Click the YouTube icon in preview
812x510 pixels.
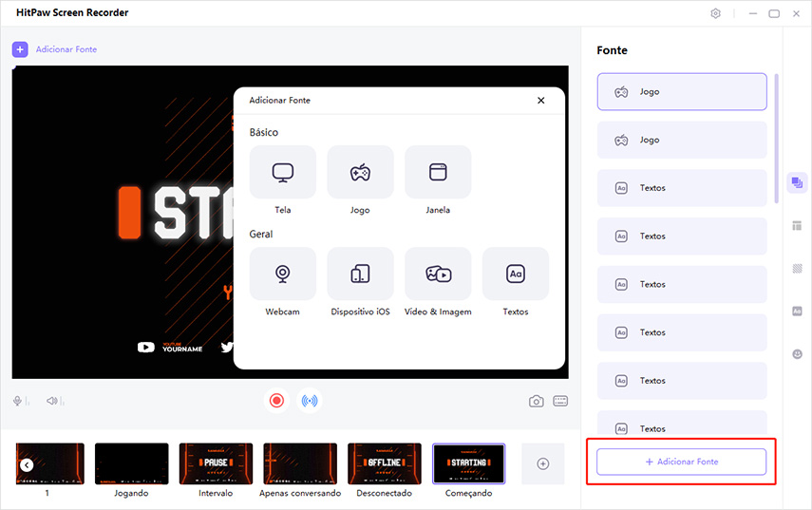click(x=146, y=348)
